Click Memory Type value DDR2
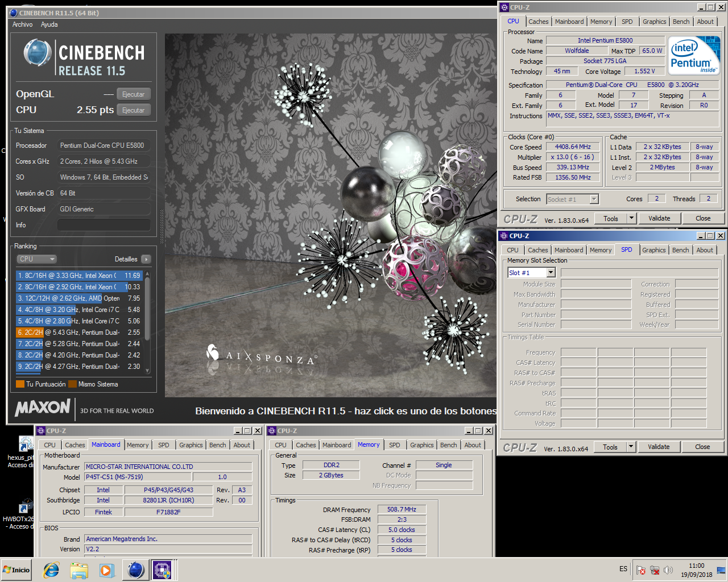The image size is (728, 582). (x=331, y=465)
